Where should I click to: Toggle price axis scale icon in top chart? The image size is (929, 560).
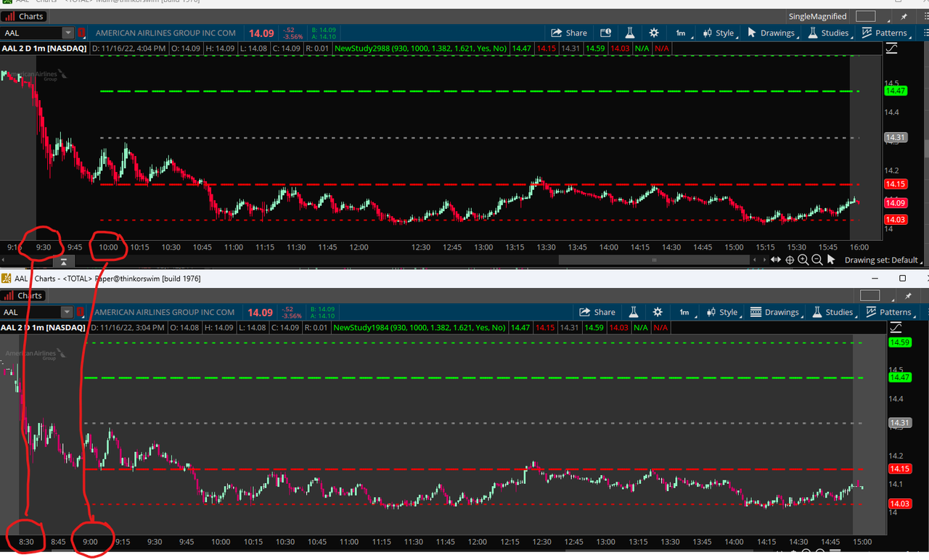[891, 49]
